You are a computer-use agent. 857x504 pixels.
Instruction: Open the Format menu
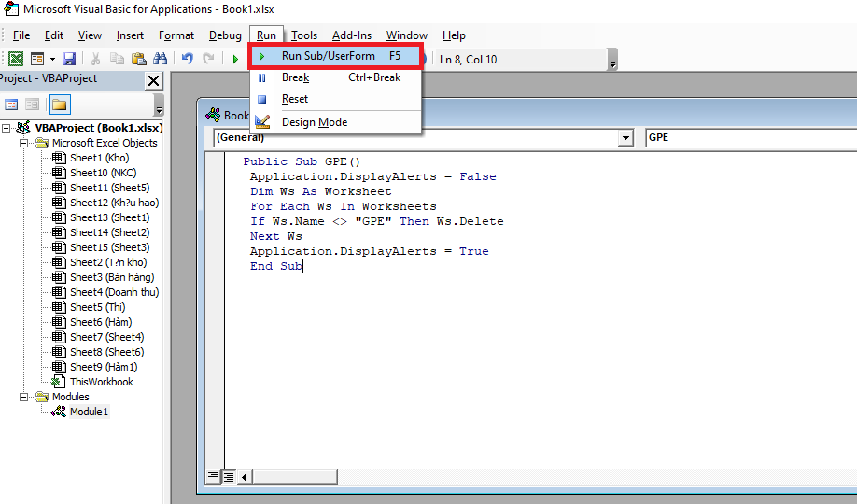tap(176, 35)
